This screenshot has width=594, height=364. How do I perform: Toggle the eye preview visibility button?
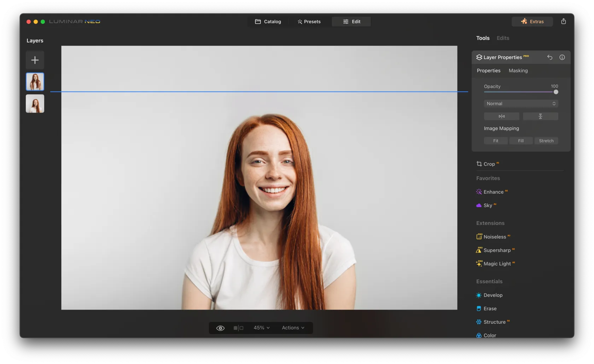point(220,328)
